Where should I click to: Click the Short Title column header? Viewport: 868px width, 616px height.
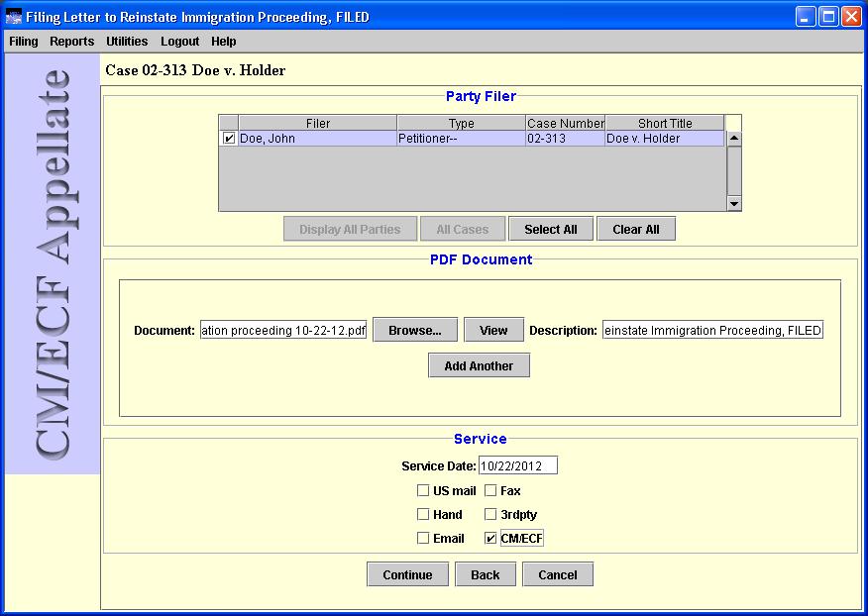pos(665,123)
